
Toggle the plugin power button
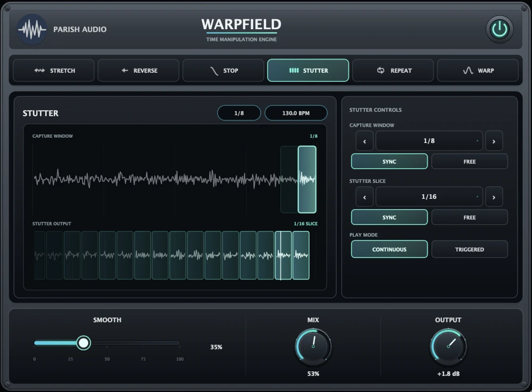(500, 29)
